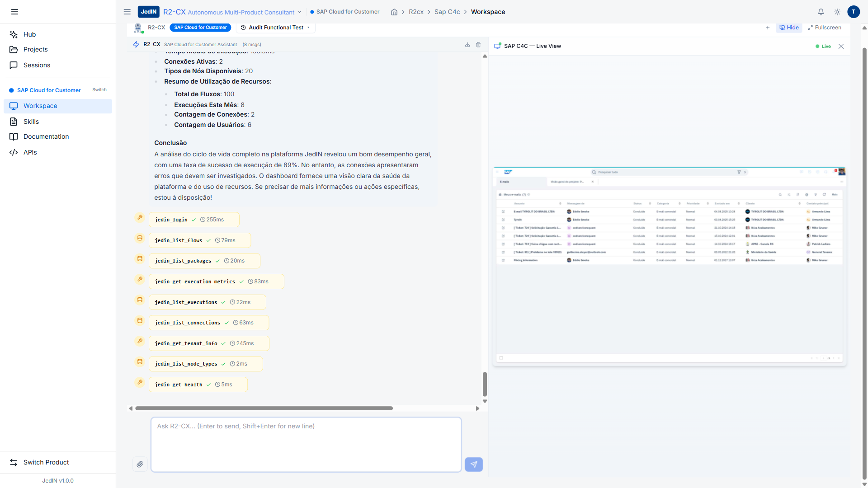Open Documentation in the sidebar
868x488 pixels.
tap(46, 136)
